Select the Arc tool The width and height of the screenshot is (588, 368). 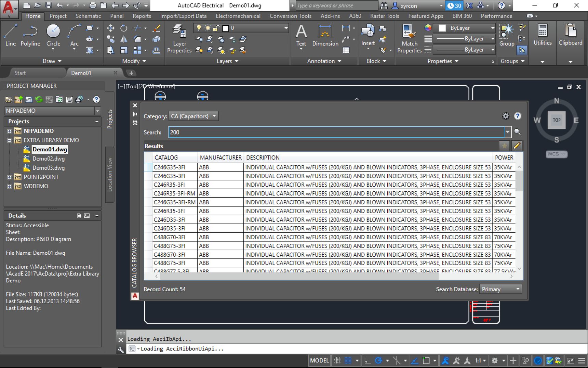click(74, 36)
